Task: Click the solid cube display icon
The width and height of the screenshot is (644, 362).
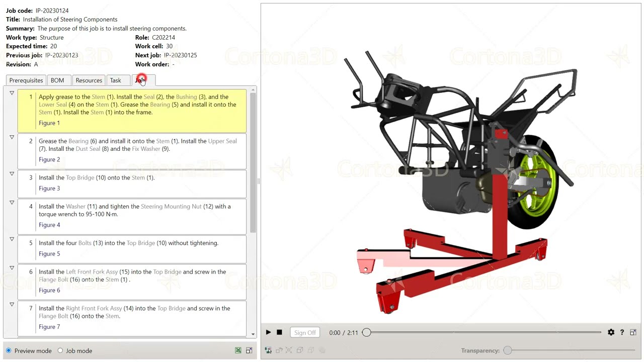Action: (300, 350)
